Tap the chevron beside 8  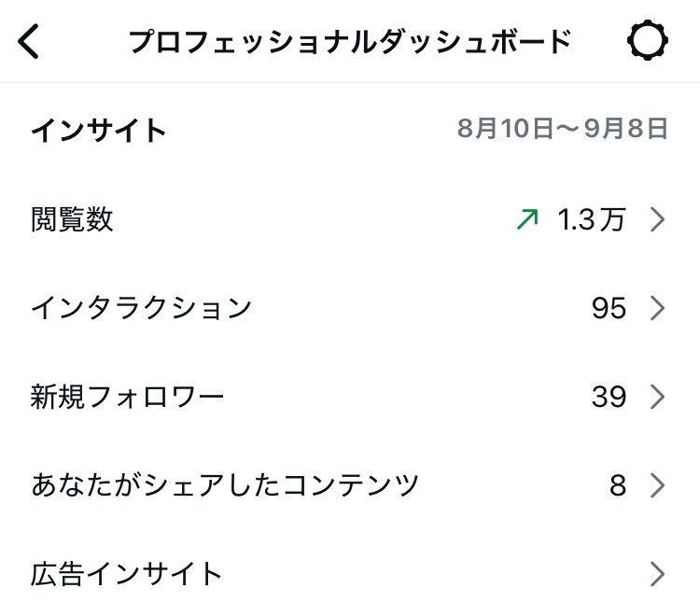point(657,485)
